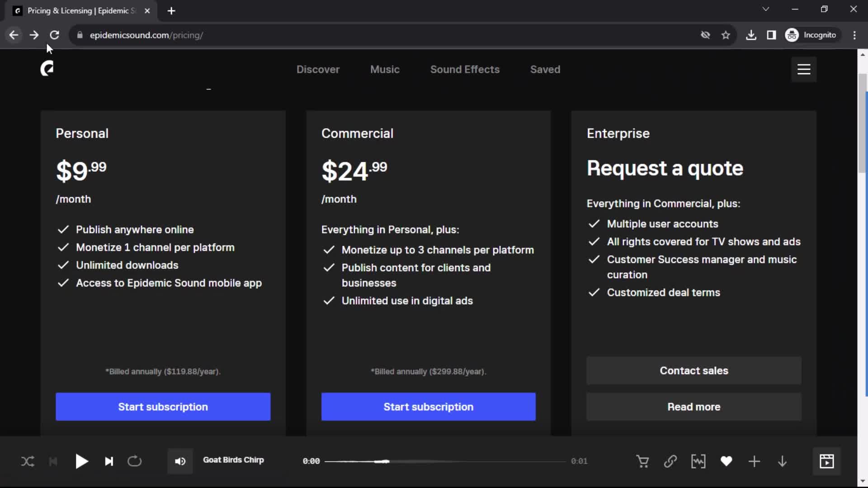Screen dimensions: 868x488
Task: Toggle the heart like icon
Action: tap(726, 461)
